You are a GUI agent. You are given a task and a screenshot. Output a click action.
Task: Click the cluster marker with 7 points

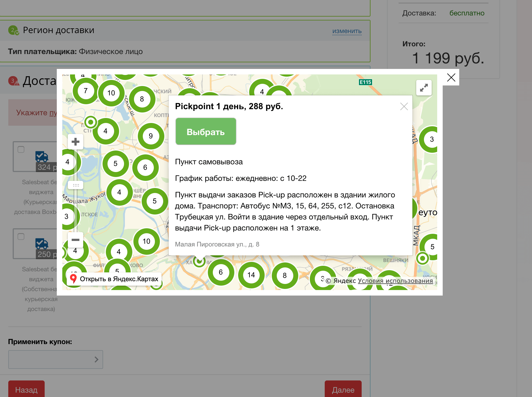click(x=86, y=91)
